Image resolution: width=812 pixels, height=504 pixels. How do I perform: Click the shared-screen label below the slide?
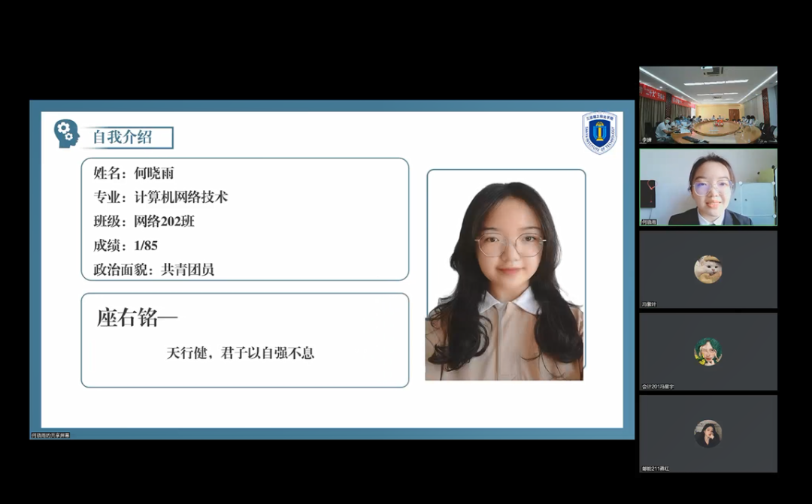[50, 435]
